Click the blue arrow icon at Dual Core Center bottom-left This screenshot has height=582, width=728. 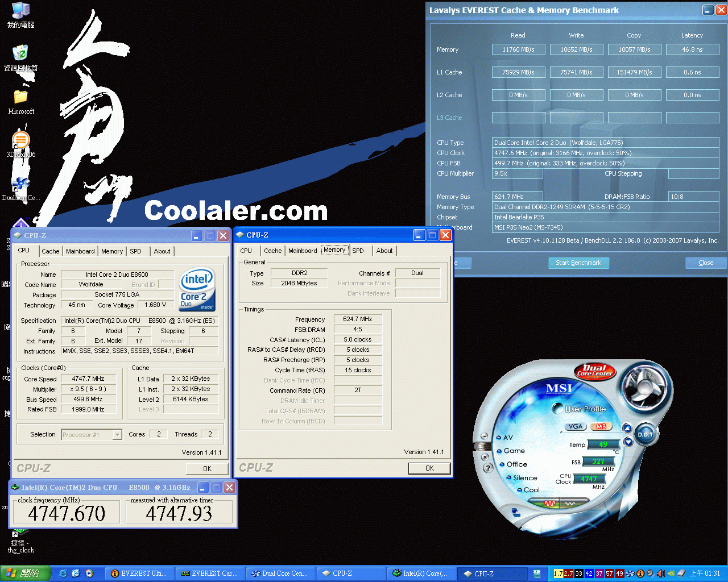coord(516,512)
